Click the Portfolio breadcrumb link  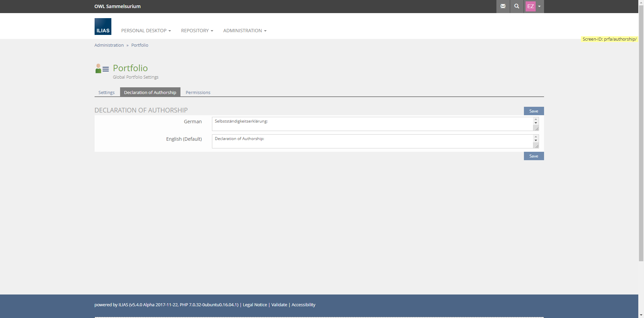coord(140,45)
